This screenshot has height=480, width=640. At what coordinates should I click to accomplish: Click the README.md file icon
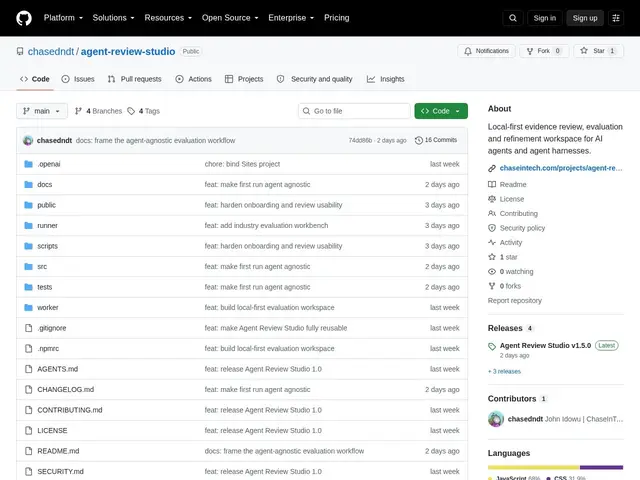(x=29, y=451)
